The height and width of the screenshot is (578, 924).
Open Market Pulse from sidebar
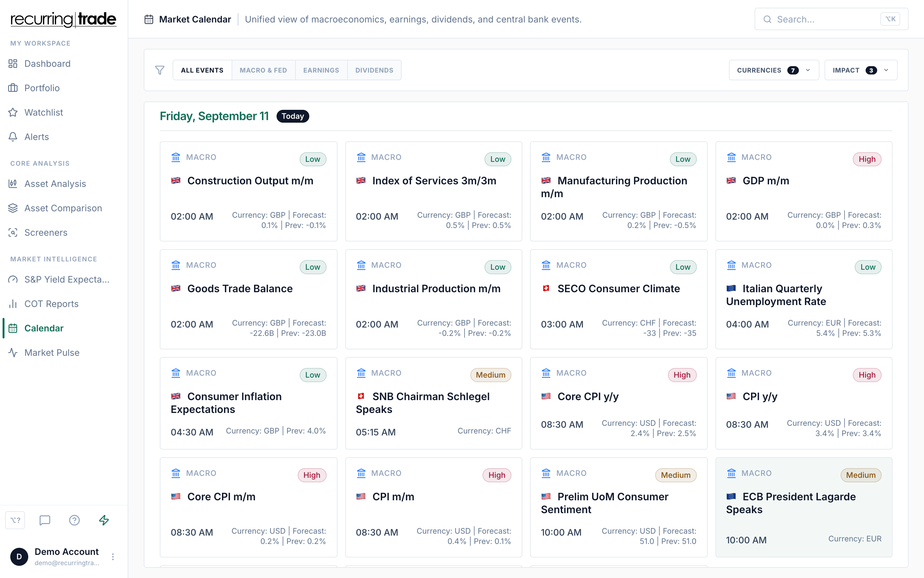coord(64,353)
